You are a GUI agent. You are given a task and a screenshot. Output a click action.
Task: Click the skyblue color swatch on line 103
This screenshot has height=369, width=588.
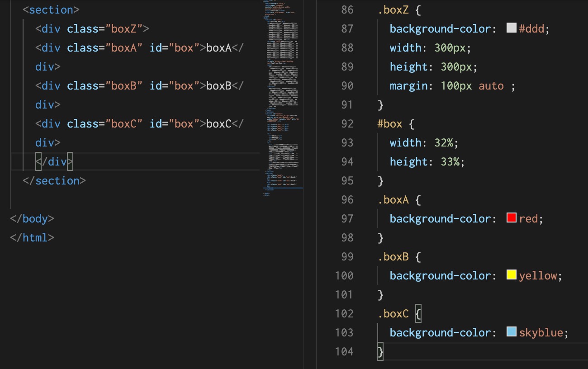511,331
